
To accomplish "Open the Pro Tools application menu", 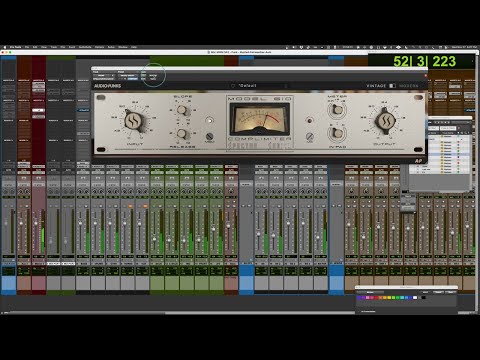I will pos(15,47).
